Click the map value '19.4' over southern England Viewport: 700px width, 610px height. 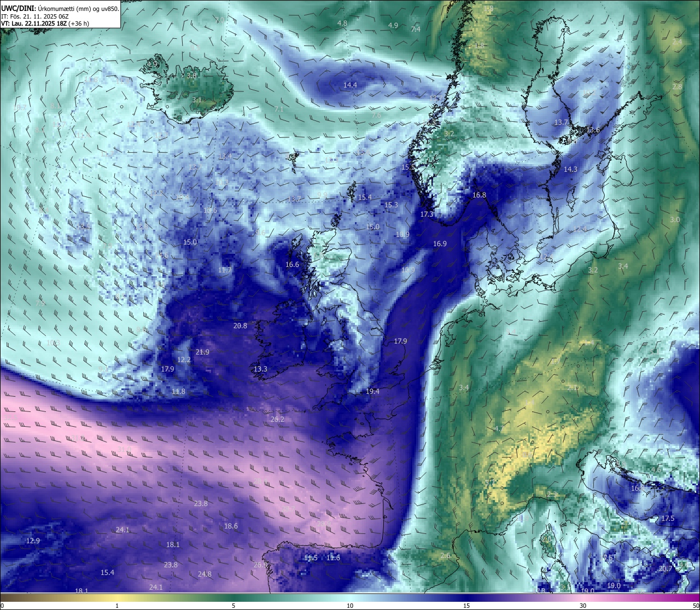click(x=372, y=392)
